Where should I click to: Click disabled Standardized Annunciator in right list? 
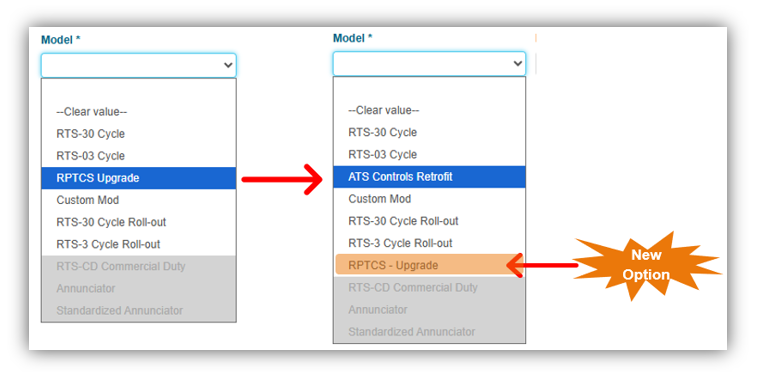(429, 332)
